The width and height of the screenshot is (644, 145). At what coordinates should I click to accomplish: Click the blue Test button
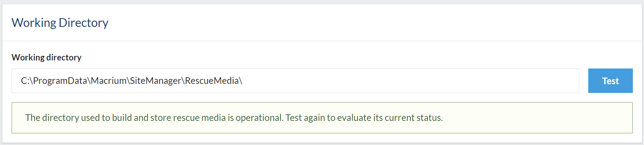click(x=610, y=81)
